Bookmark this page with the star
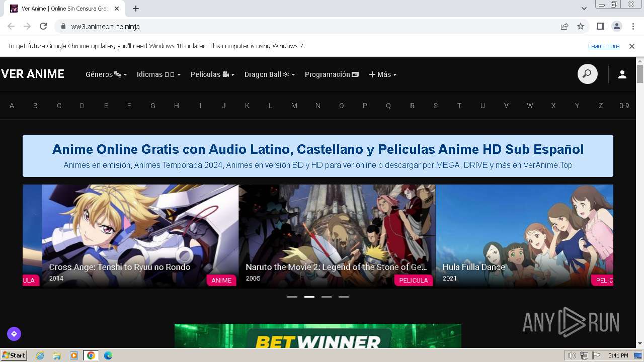The image size is (644, 362). click(x=581, y=26)
